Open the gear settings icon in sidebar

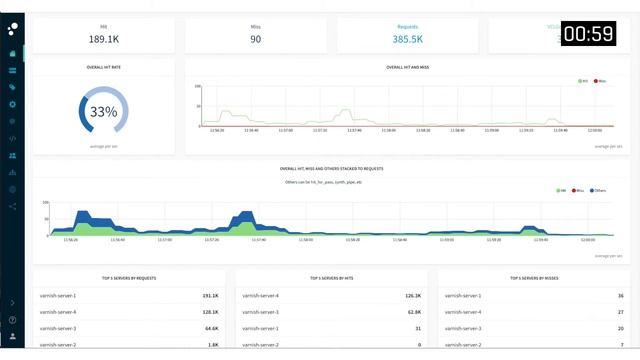13,104
